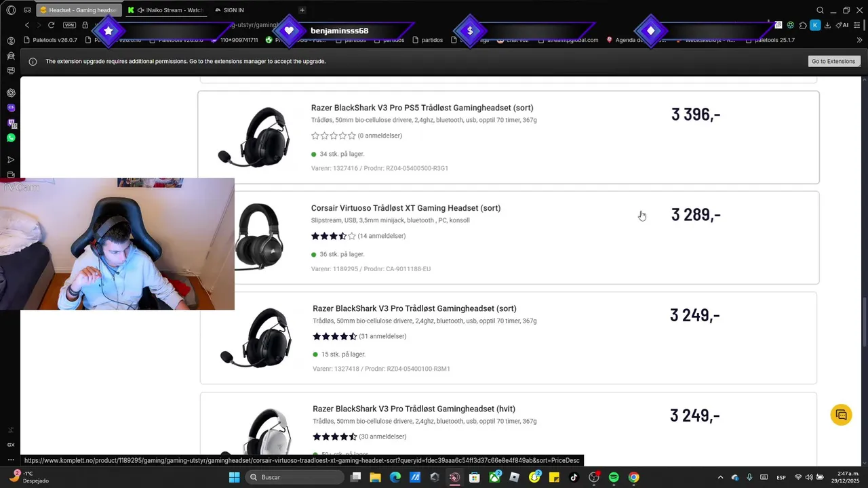This screenshot has width=868, height=488.
Task: Click the (31 anmeldelser) reviews text
Action: [382, 336]
